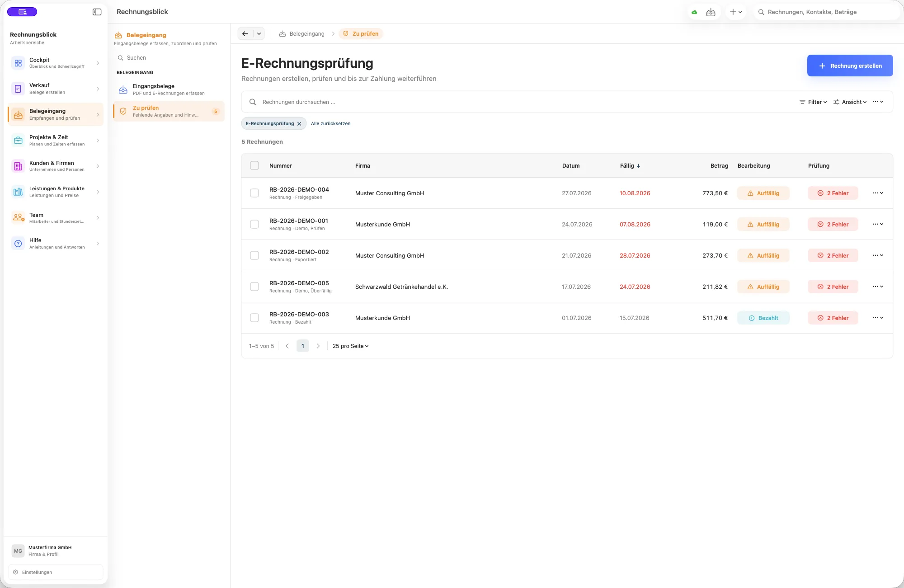The image size is (904, 588).
Task: Click the Rechnung erstellen button
Action: 850,66
